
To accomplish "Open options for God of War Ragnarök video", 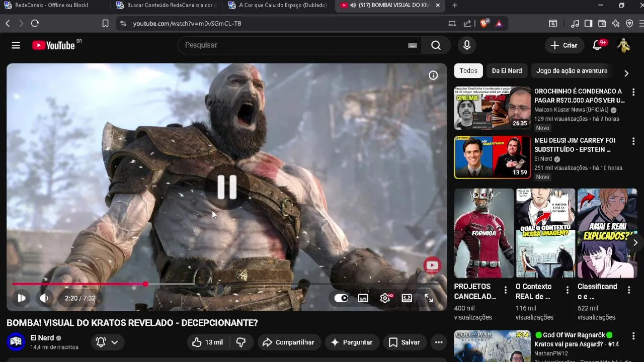I will pyautogui.click(x=633, y=336).
